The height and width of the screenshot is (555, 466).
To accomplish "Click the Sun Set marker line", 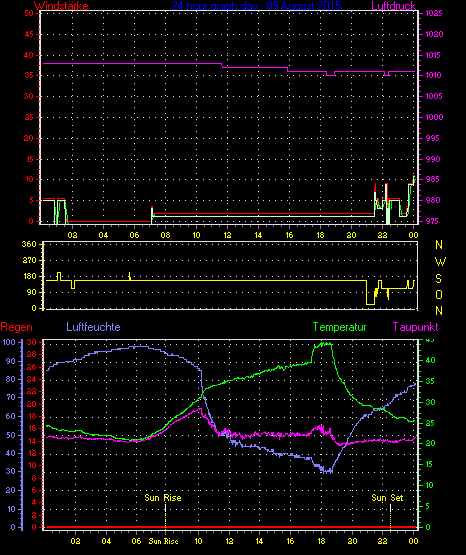I will (390, 516).
